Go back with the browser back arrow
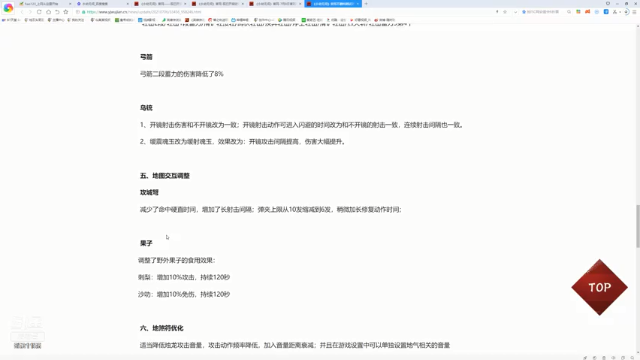Image resolution: width=640 pixels, height=360 pixels. coord(22,12)
